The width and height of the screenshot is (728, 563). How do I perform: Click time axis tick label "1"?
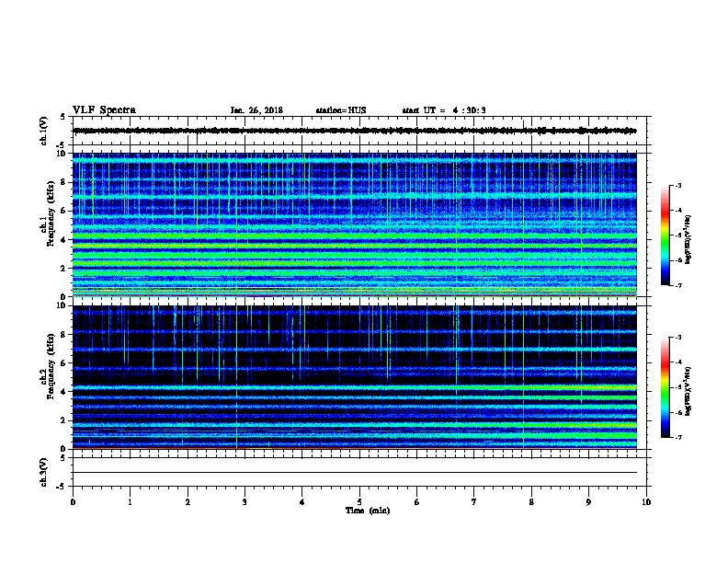point(130,502)
